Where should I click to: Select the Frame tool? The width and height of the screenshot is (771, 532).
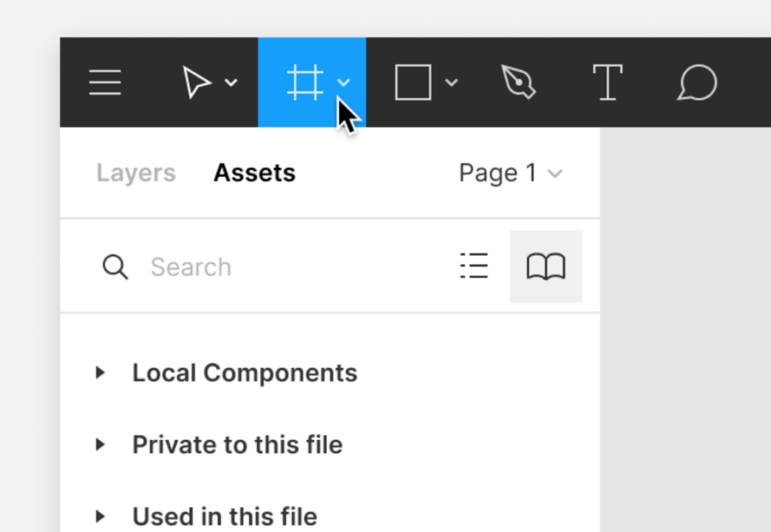(x=305, y=82)
